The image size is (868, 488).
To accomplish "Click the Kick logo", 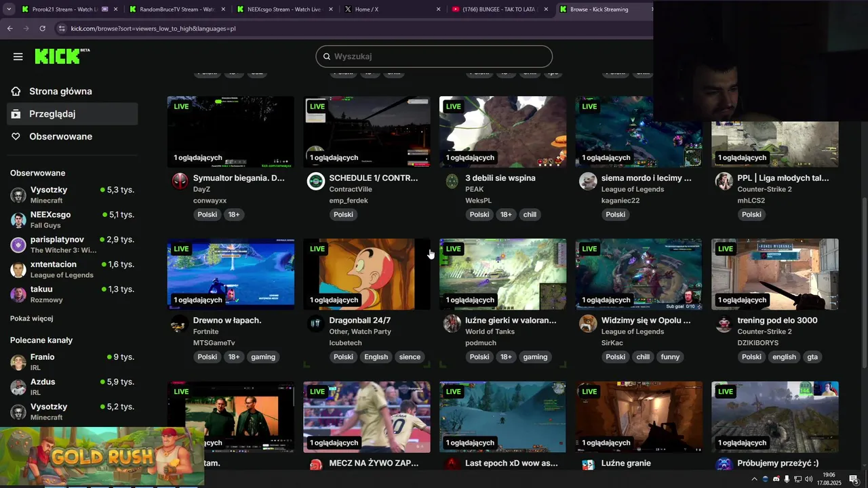I will (x=61, y=56).
